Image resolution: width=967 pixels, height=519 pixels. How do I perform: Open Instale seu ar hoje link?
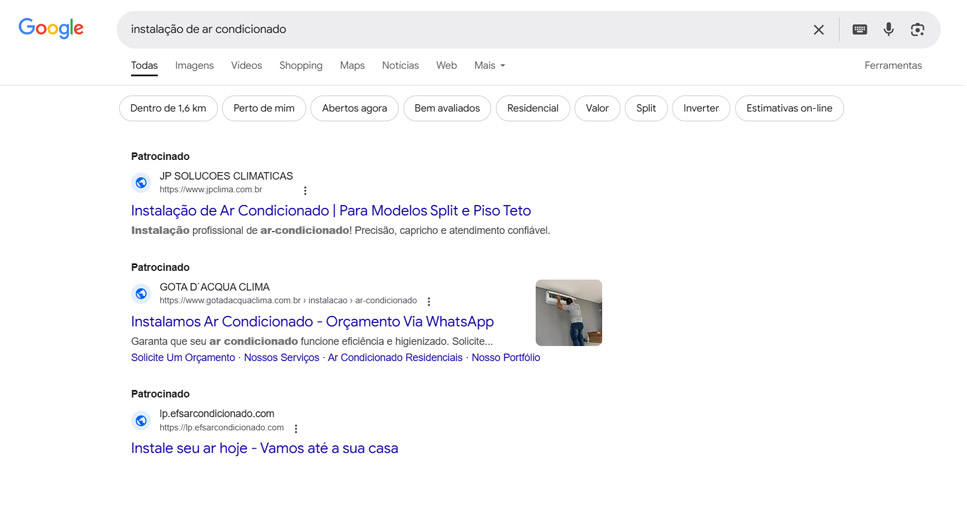coord(265,448)
